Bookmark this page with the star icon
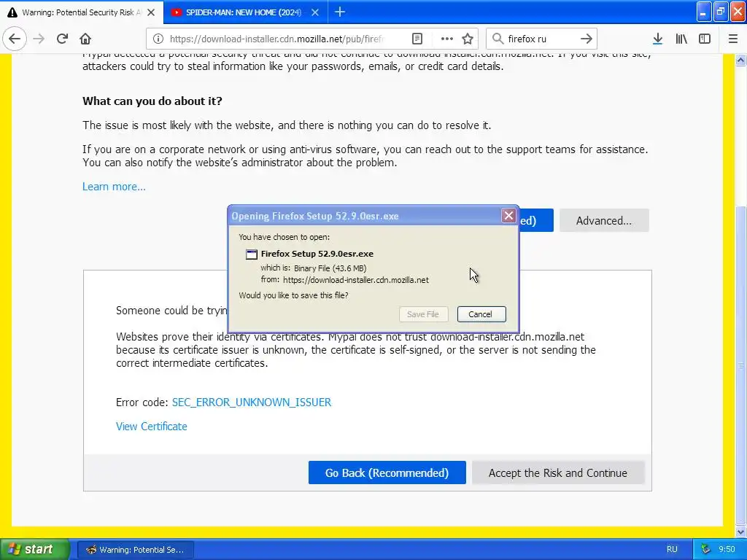This screenshot has height=560, width=747. [x=468, y=39]
